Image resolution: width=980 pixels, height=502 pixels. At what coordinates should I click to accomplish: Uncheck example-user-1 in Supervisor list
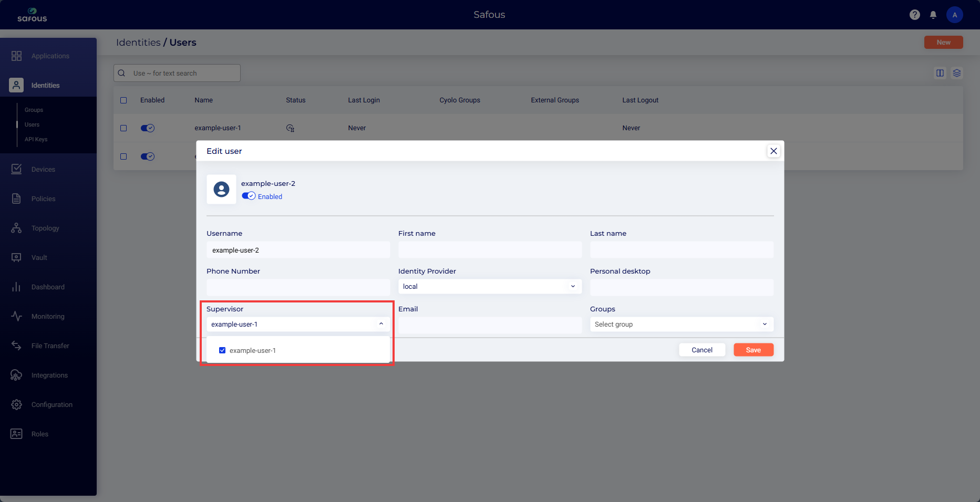pos(222,350)
